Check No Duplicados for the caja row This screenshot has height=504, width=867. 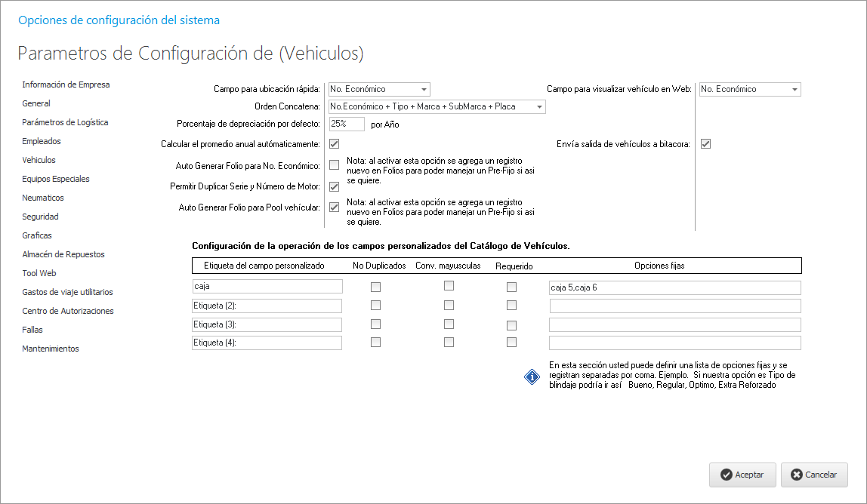pos(375,287)
